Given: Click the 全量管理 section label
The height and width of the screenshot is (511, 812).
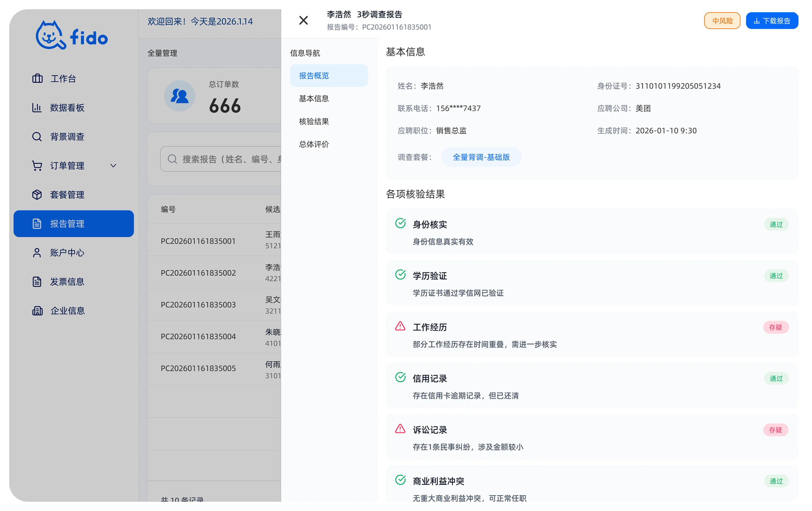Looking at the screenshot, I should click(162, 53).
